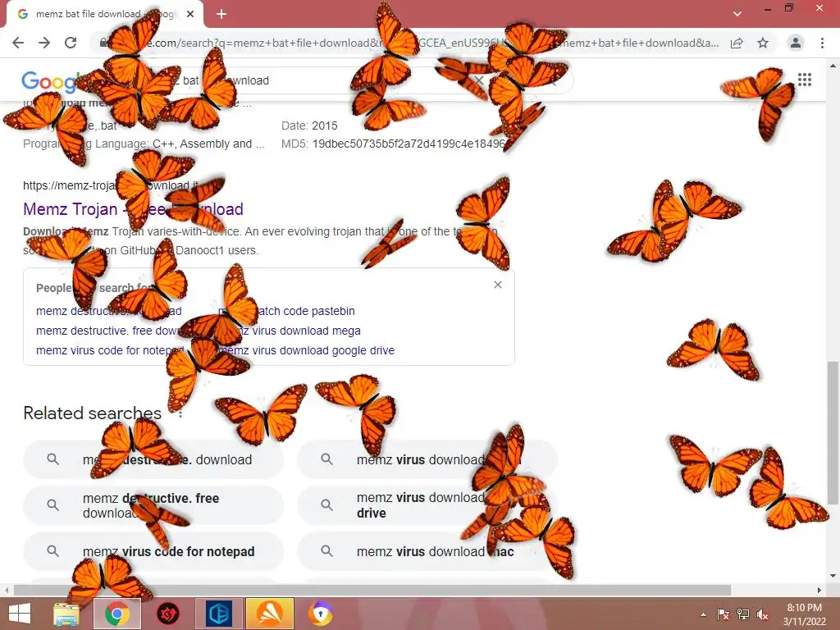Open the Google apps grid
This screenshot has width=840, height=630.
point(804,80)
